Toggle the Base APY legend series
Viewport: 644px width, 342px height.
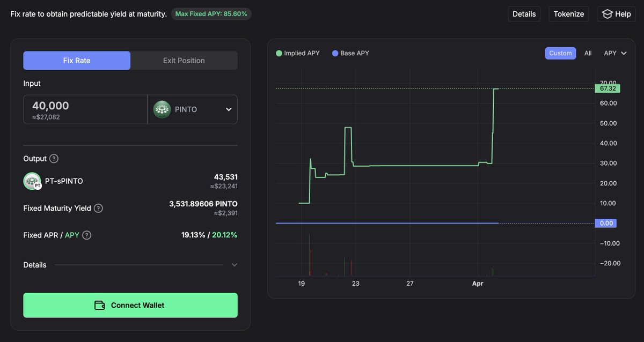point(350,53)
